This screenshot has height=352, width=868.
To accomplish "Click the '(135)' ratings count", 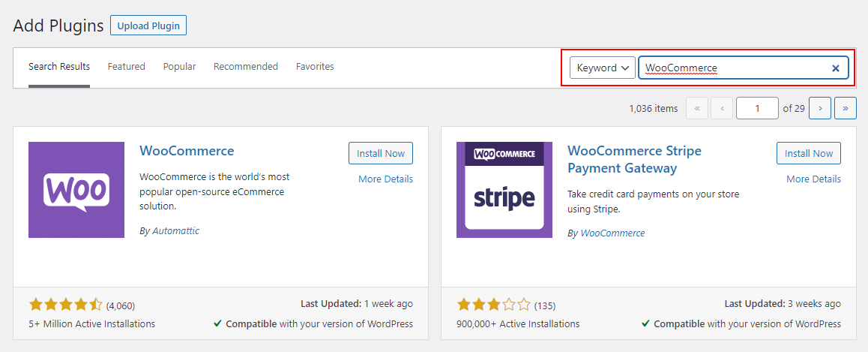I will coord(545,306).
